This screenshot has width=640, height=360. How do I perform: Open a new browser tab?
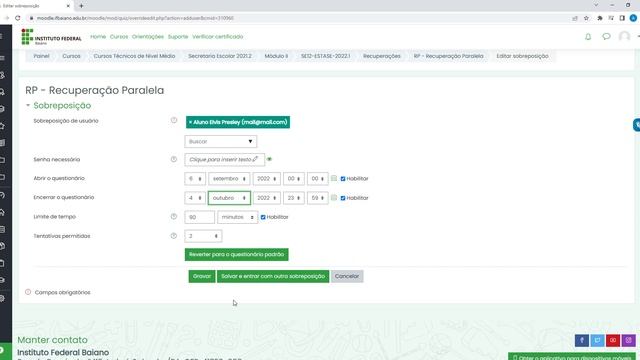[81, 6]
